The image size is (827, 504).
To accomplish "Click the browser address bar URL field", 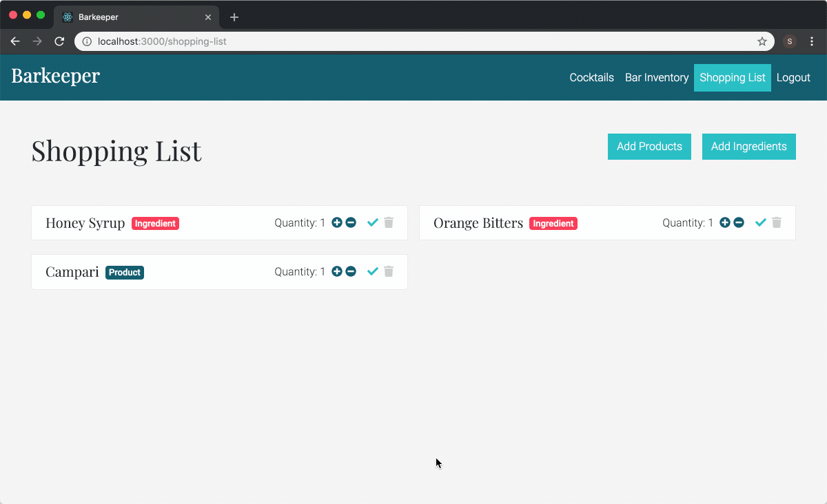I will click(x=413, y=41).
